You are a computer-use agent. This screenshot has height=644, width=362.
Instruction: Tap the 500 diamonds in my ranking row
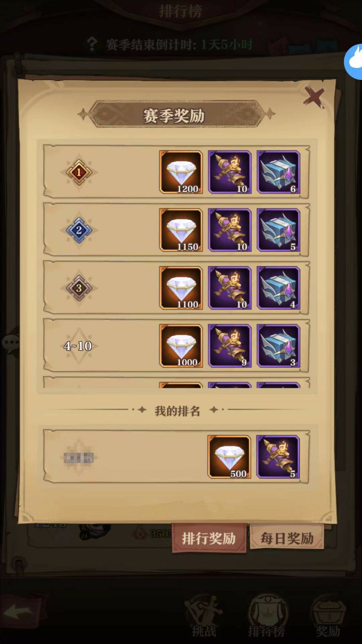click(229, 457)
